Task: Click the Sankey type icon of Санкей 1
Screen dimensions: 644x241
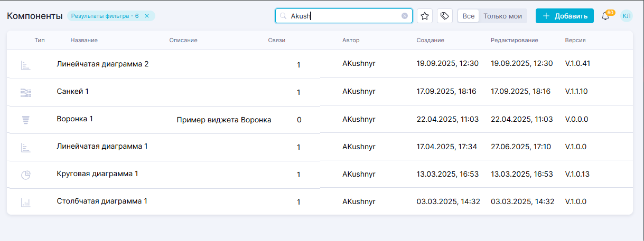Action: click(x=25, y=92)
